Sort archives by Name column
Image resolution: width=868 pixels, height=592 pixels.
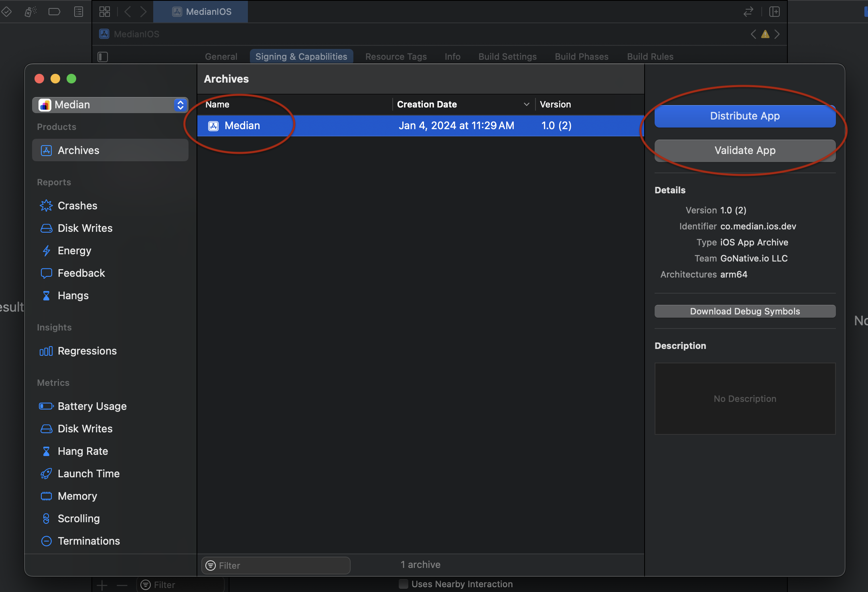(295, 104)
